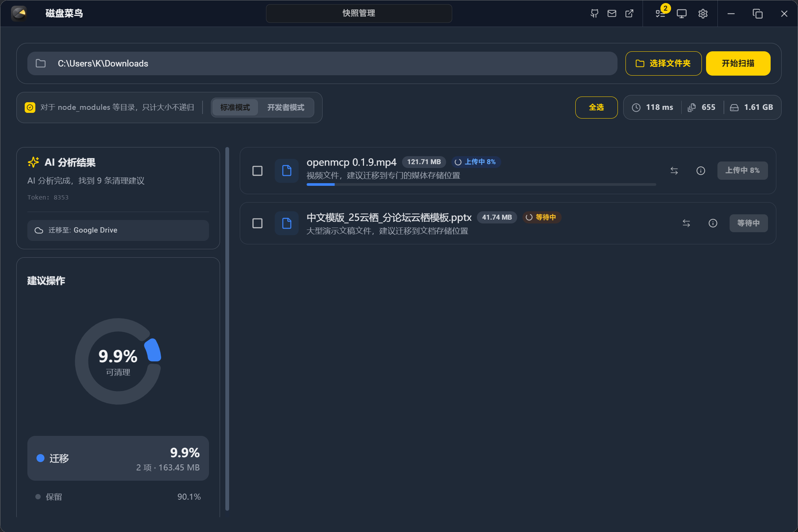Switch to 开发者模式 tab
This screenshot has height=532, width=798.
click(x=286, y=108)
